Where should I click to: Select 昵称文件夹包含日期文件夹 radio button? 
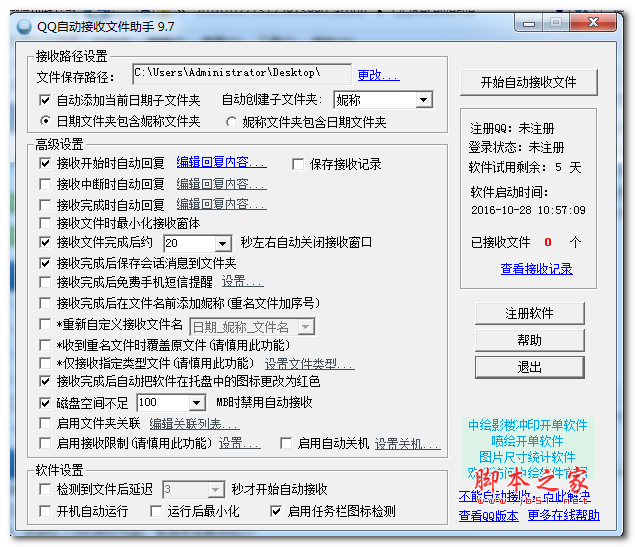(231, 121)
